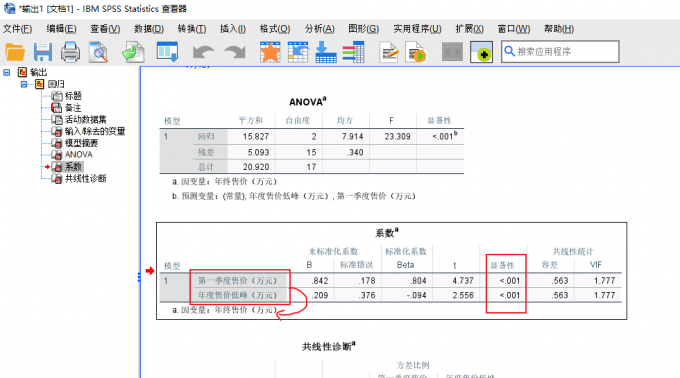Viewport: 680px width, 378px height.
Task: Click the 第一季度售价（万元） row label
Action: (237, 281)
